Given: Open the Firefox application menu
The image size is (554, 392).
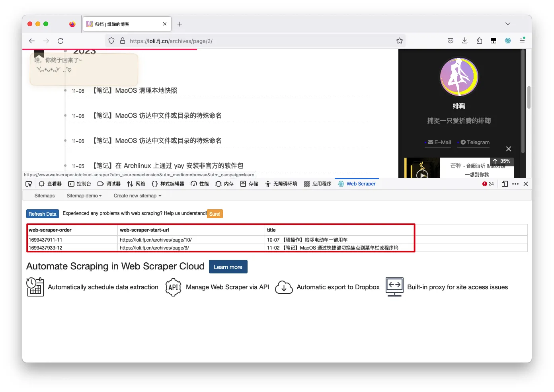Looking at the screenshot, I should coord(522,41).
